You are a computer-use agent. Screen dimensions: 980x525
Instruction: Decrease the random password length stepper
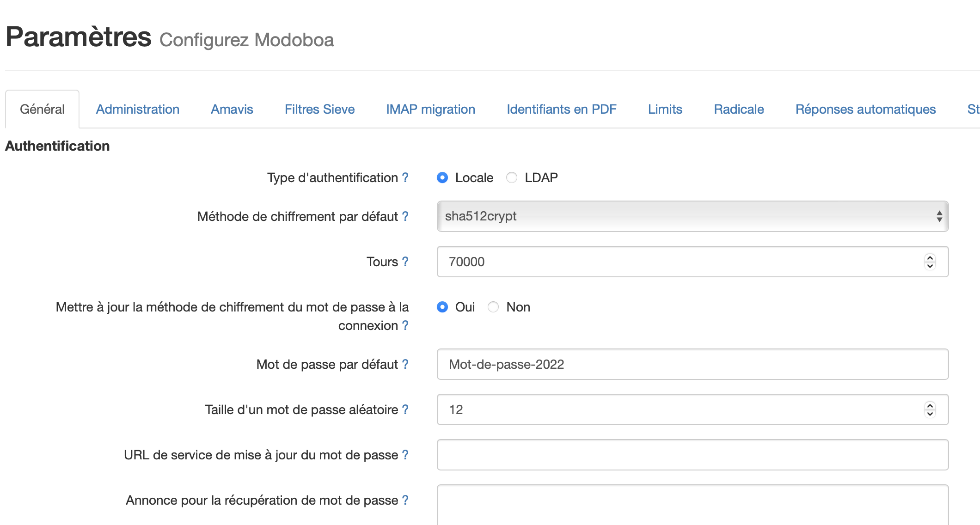[929, 413]
